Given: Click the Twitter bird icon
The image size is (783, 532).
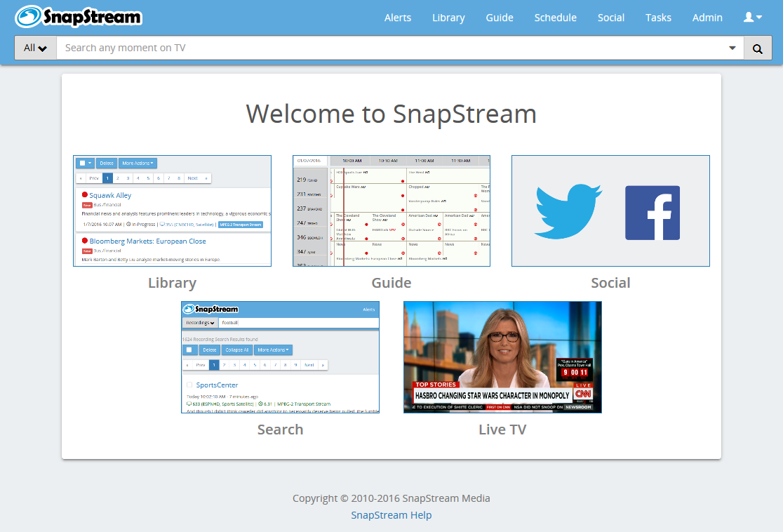Looking at the screenshot, I should click(568, 211).
